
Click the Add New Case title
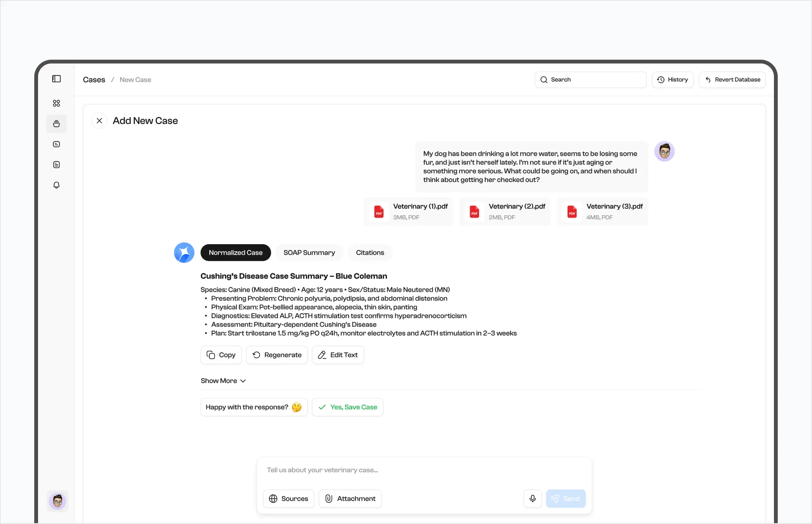click(x=145, y=121)
